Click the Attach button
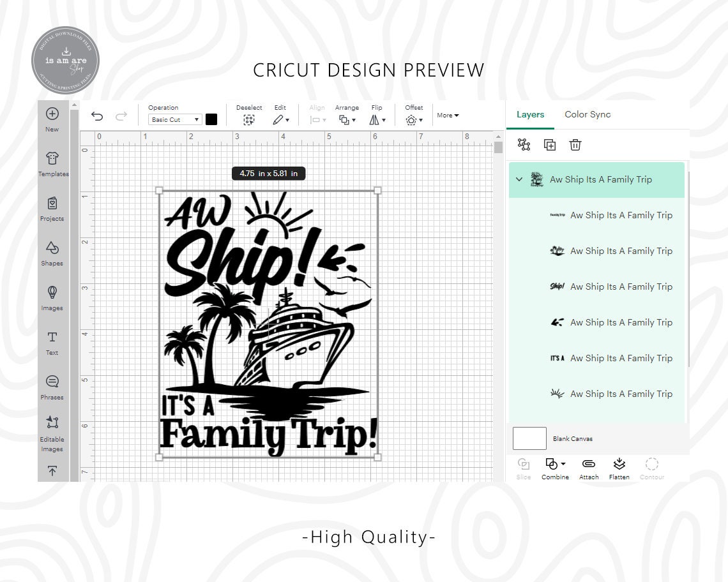The height and width of the screenshot is (582, 728). point(589,469)
